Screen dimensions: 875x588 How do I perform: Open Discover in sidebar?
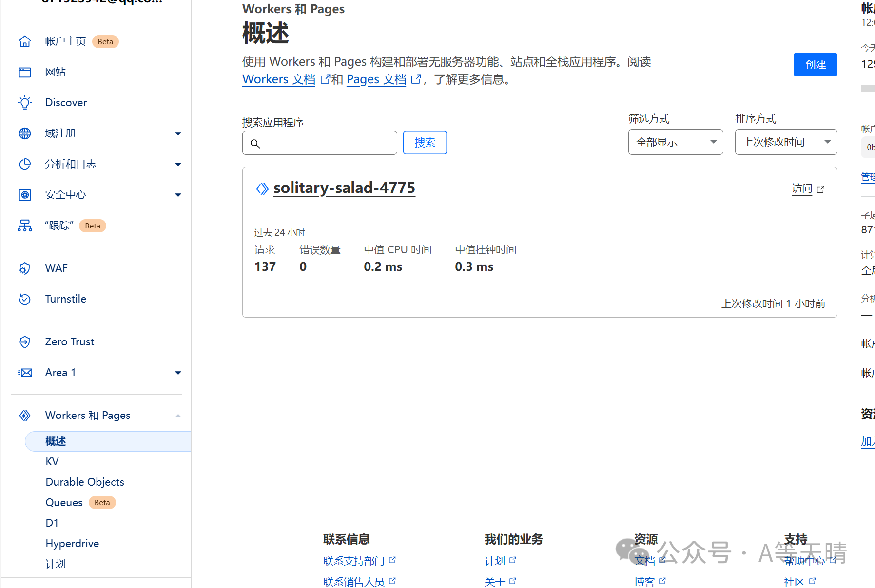coord(66,103)
